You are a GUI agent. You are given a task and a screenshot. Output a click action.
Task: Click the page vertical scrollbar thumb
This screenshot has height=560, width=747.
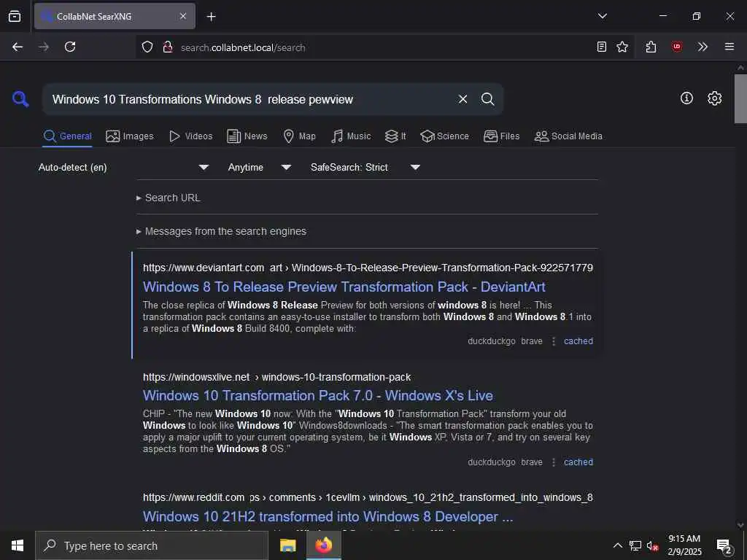coord(740,98)
